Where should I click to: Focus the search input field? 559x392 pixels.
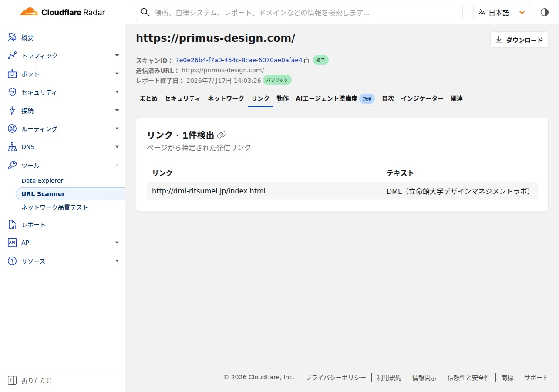pyautogui.click(x=299, y=12)
